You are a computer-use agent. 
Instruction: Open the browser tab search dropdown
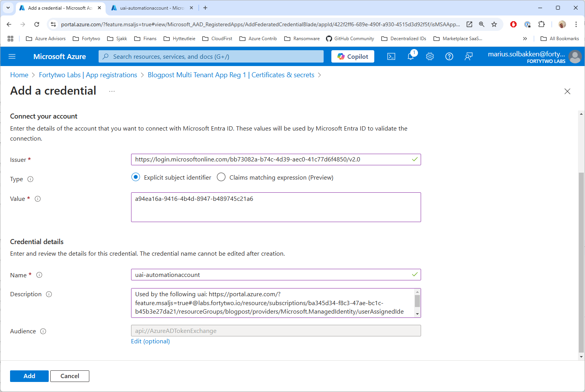pyautogui.click(x=8, y=8)
